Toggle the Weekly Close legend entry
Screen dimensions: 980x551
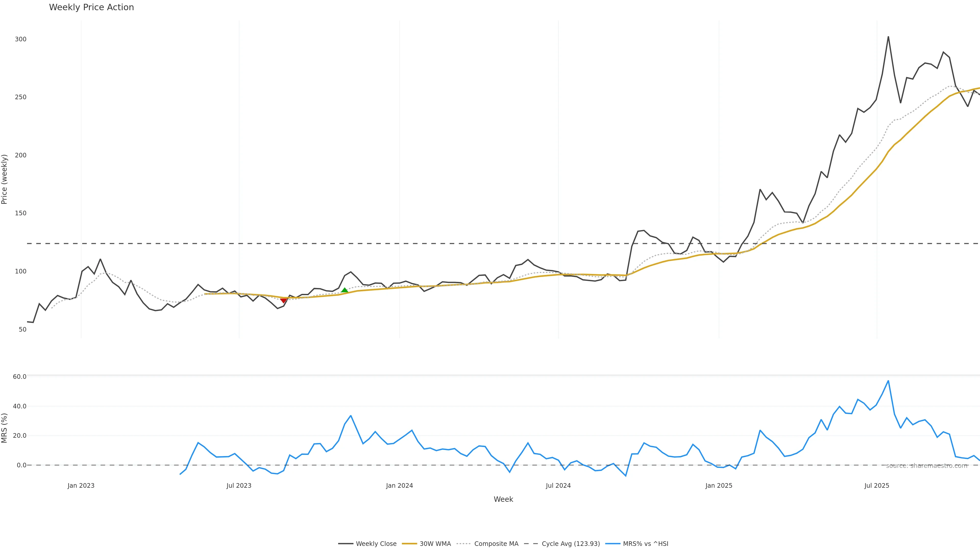[x=367, y=544]
